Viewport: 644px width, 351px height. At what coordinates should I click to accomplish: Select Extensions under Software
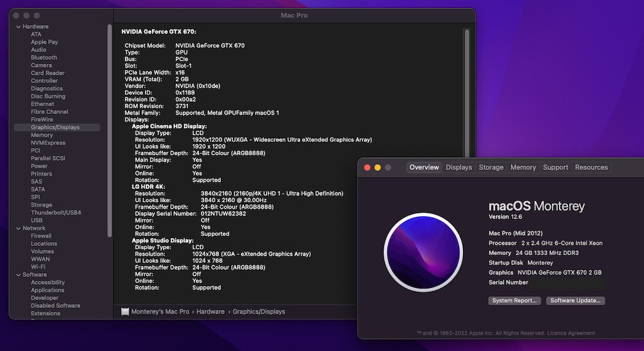46,314
